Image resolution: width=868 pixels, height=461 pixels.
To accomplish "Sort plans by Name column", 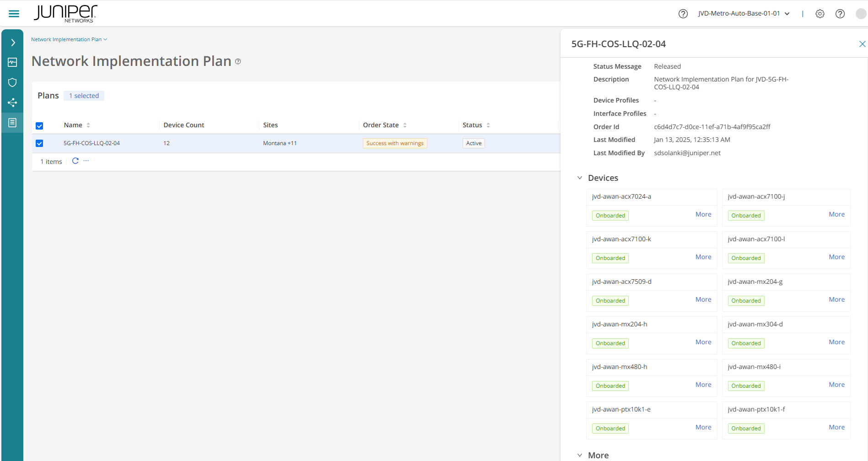I will tap(88, 125).
